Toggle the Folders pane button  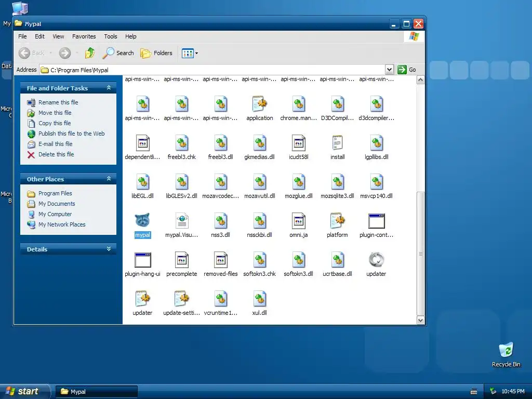tap(156, 53)
